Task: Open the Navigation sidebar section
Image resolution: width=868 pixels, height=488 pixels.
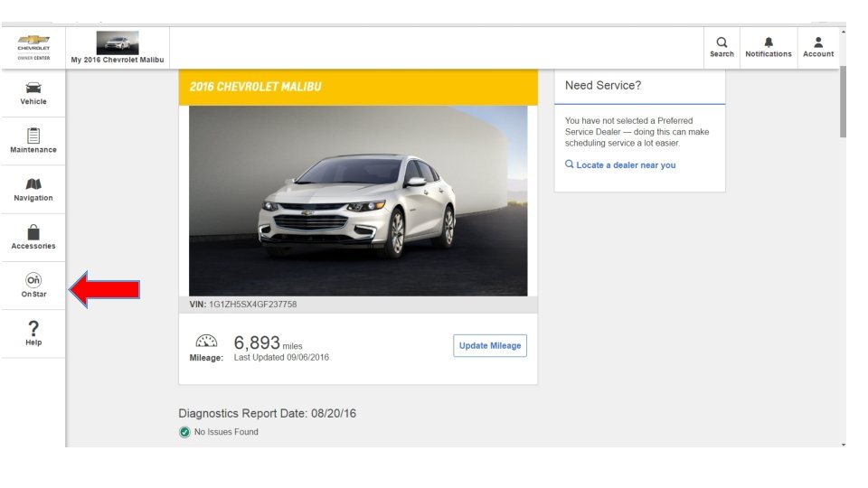Action: pos(33,189)
